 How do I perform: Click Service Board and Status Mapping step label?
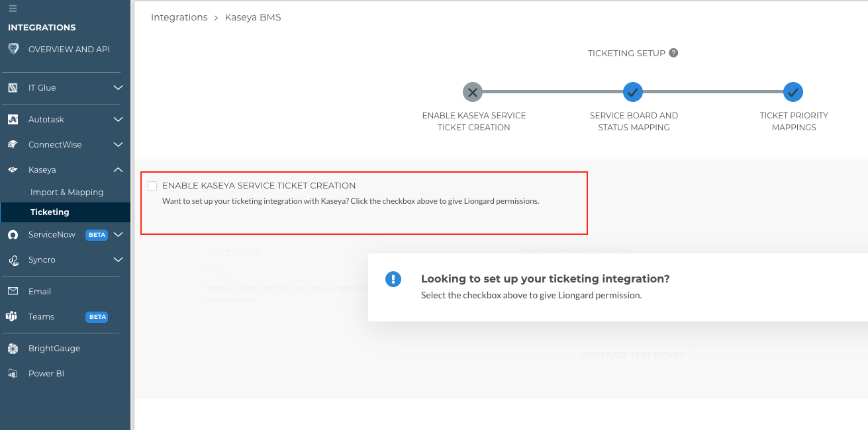pos(634,122)
